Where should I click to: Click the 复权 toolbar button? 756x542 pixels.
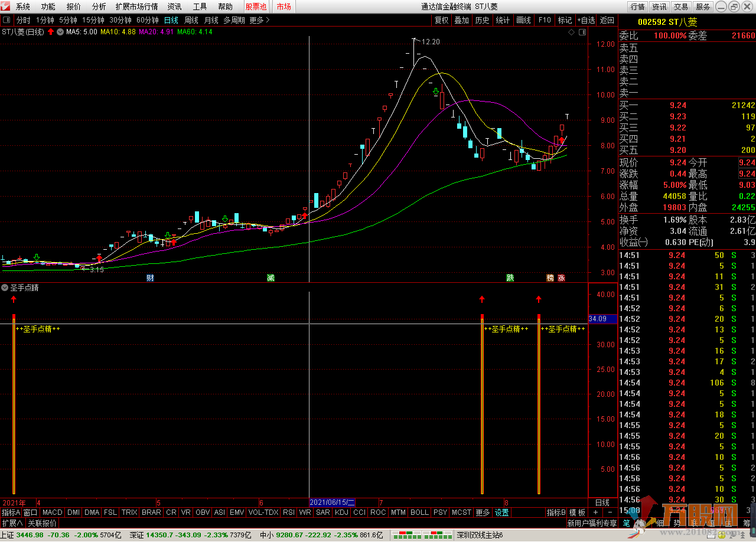[441, 20]
